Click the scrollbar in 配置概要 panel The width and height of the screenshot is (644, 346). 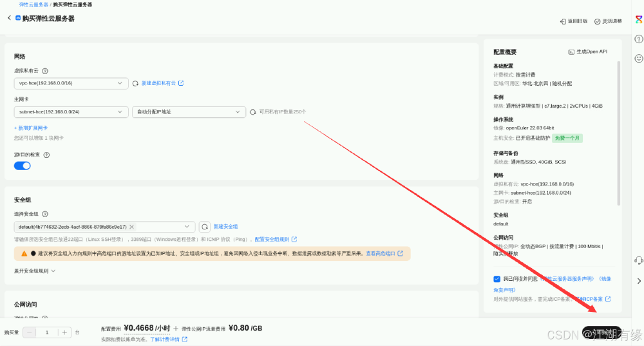pyautogui.click(x=618, y=133)
